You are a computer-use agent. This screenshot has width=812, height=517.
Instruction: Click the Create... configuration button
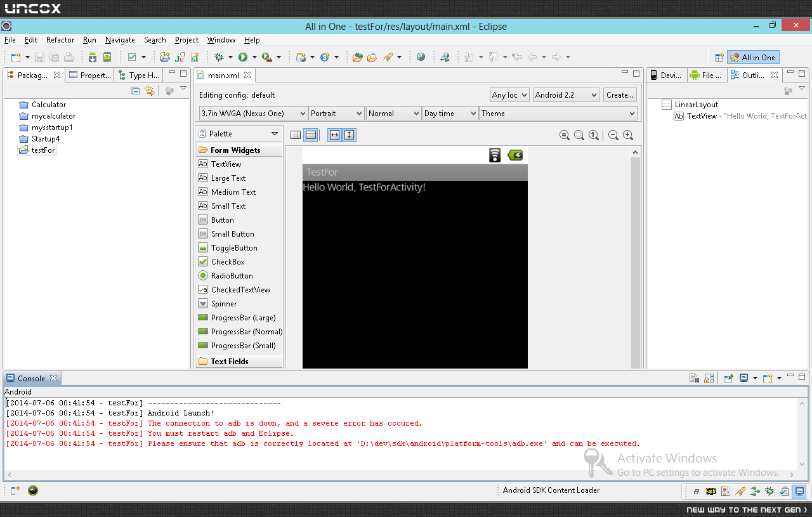620,95
